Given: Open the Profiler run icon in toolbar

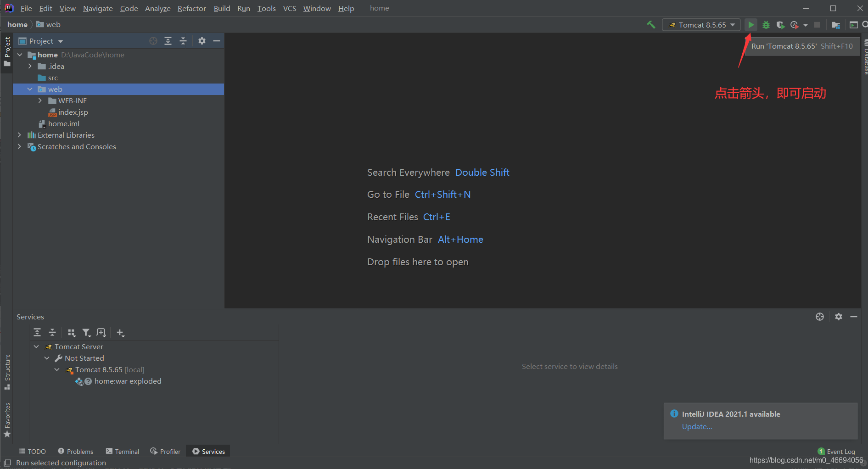Looking at the screenshot, I should pos(794,25).
